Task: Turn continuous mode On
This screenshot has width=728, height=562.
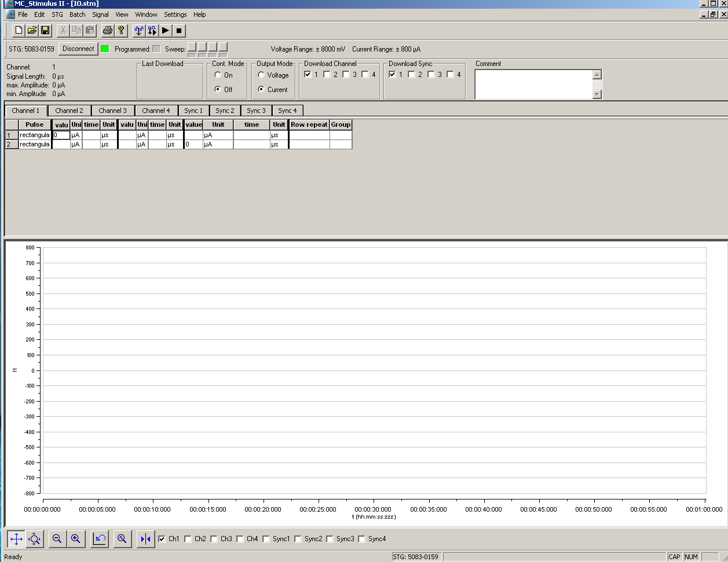Action: point(218,75)
